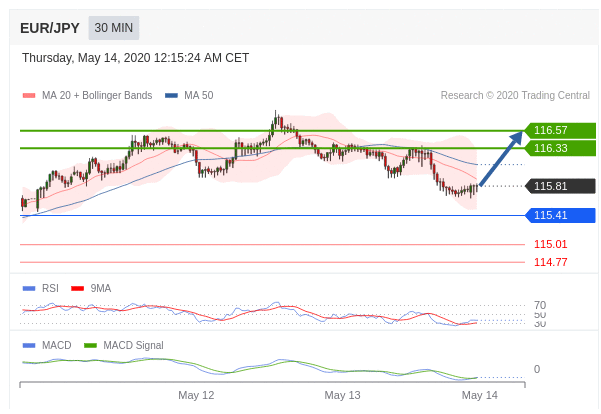Click the Trading Central research credit

[515, 95]
